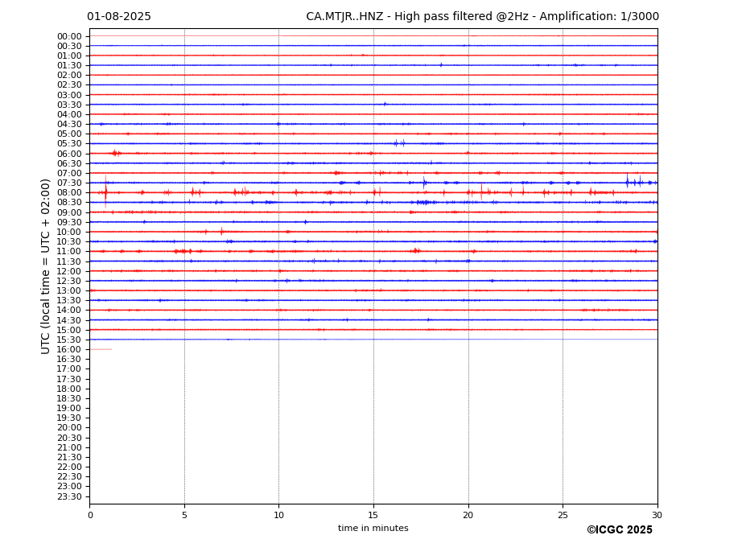Image resolution: width=746 pixels, height=560 pixels.
Task: Click the x-axis tick label 0
Action: (x=90, y=515)
